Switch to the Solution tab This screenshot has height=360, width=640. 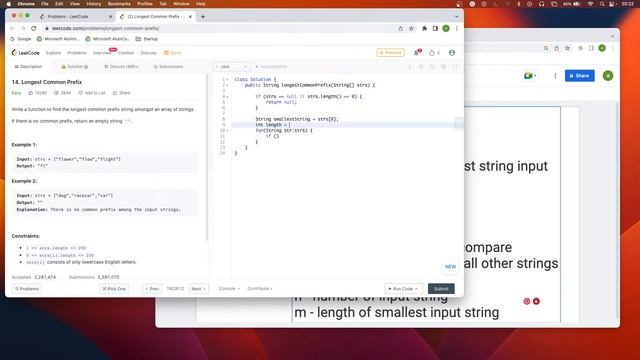click(x=74, y=67)
